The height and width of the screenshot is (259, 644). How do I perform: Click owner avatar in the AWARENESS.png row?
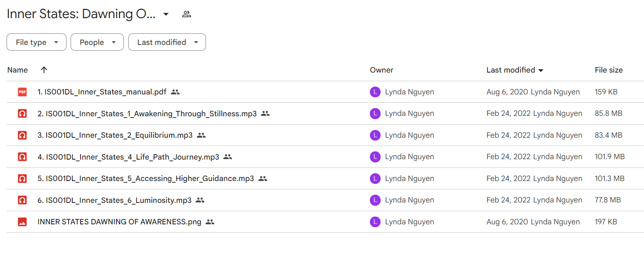[x=375, y=222]
